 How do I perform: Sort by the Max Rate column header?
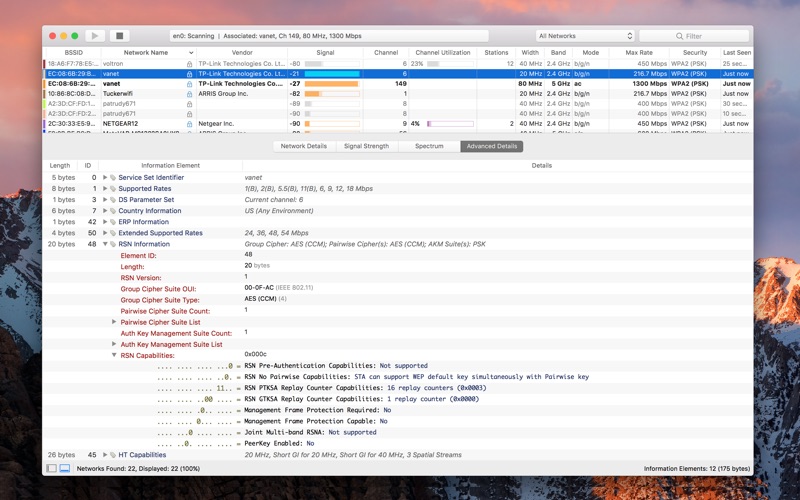pos(639,53)
